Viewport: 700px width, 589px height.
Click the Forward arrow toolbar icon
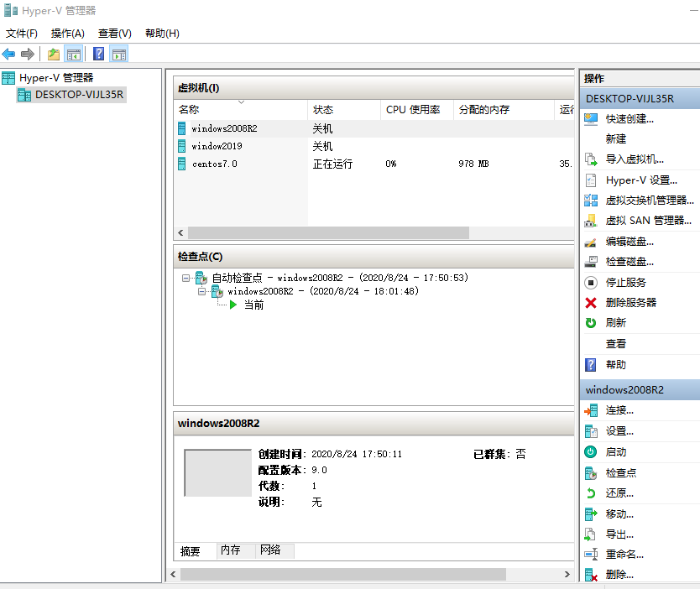coord(28,55)
